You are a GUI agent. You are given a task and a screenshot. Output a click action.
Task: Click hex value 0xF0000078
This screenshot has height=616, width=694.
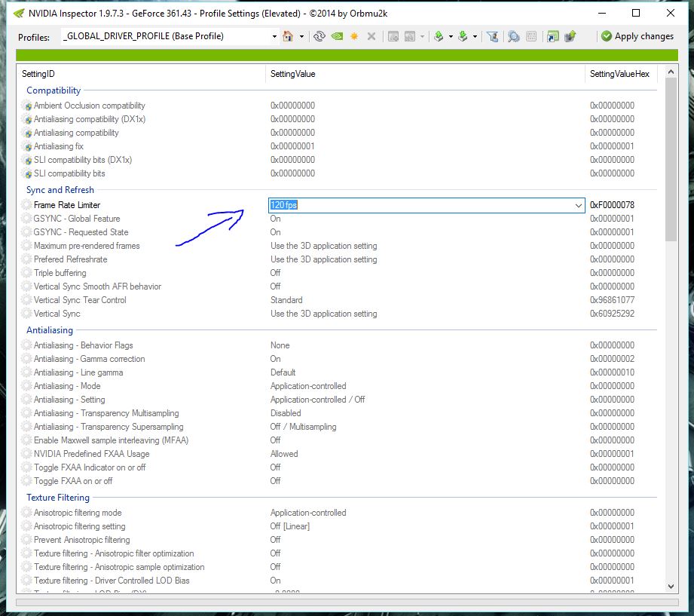tap(612, 205)
